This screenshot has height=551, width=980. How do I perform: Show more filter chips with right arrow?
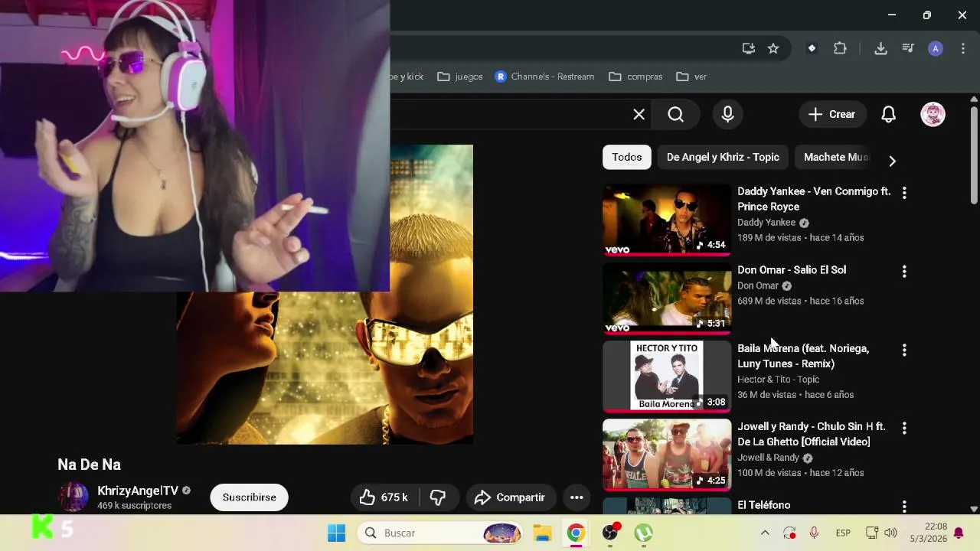pos(892,161)
